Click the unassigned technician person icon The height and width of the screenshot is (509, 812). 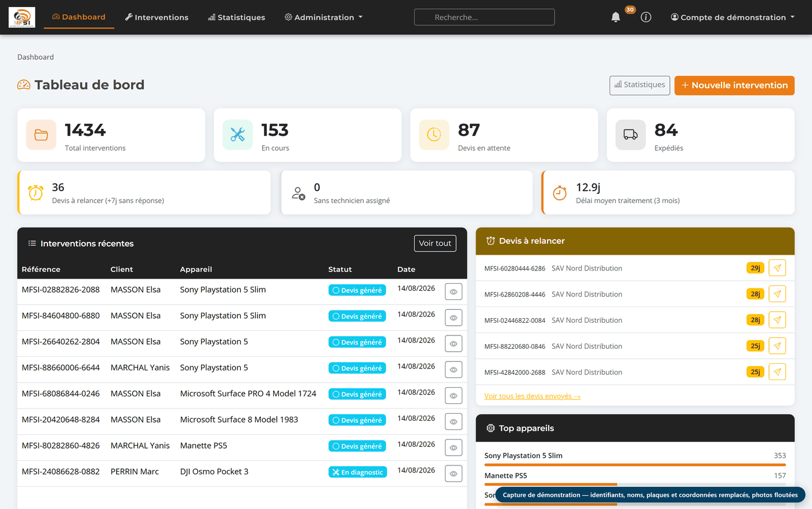pos(298,193)
